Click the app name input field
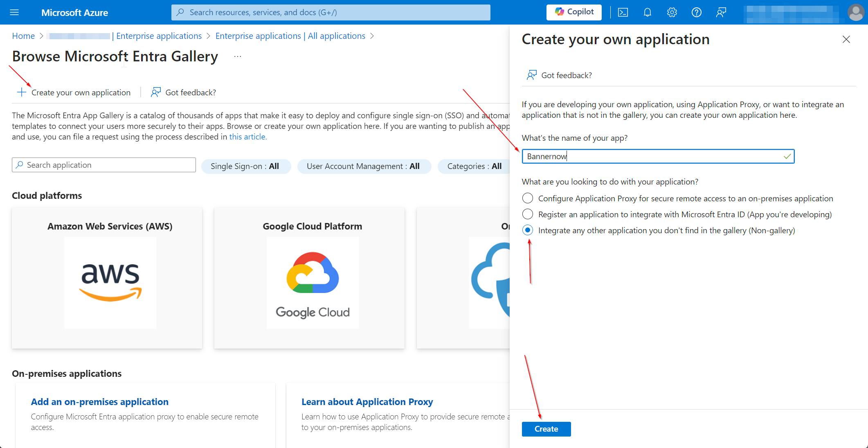Screen dimensions: 868x448 [652, 156]
